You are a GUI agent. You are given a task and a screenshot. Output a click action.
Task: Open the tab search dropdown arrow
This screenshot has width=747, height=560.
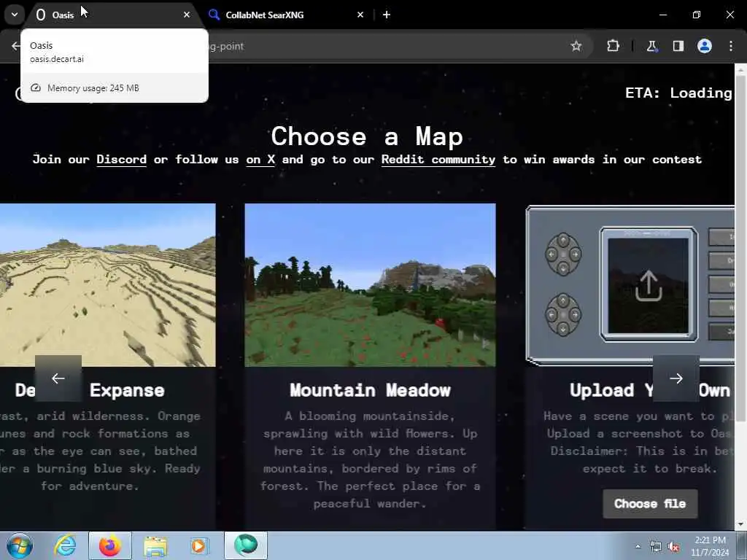click(15, 15)
